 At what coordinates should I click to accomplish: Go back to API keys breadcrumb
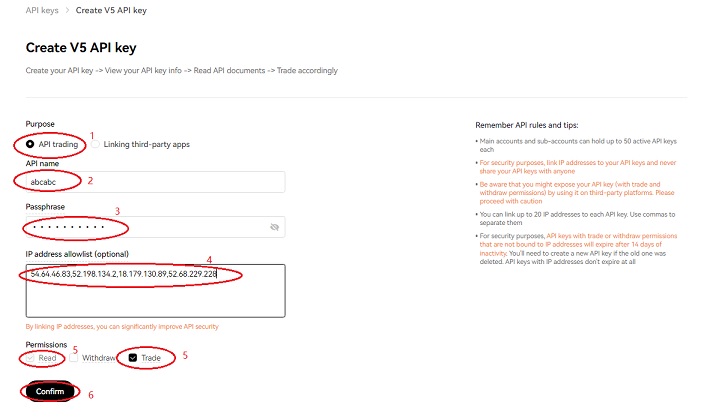(43, 9)
